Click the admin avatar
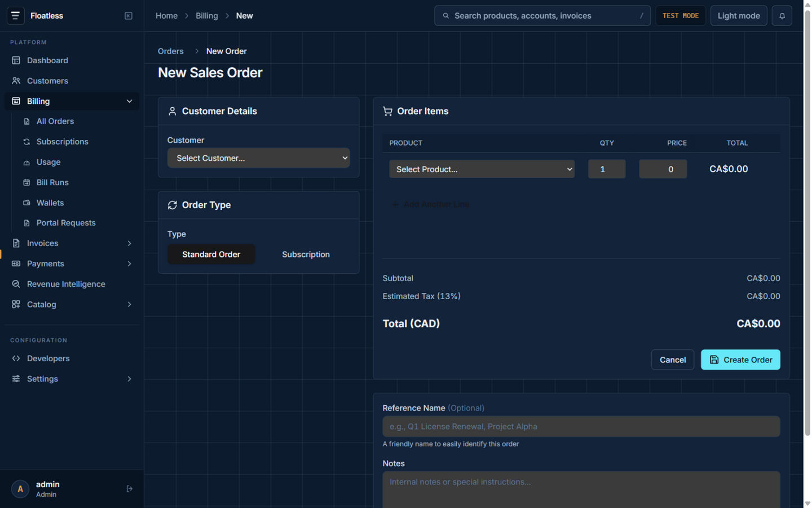The width and height of the screenshot is (812, 508). point(20,489)
